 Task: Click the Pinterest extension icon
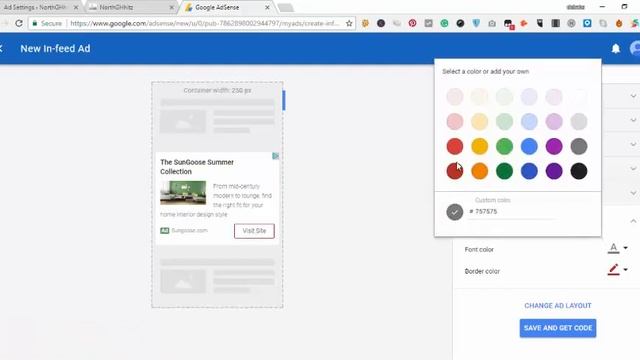coord(412,23)
